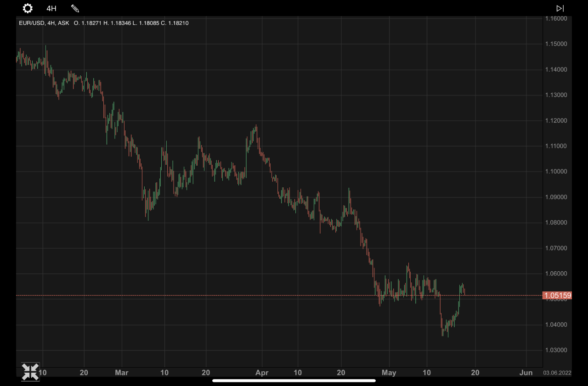Click the 03.06.2022 date label
Viewport: 588px width, 386px height.
[557, 373]
